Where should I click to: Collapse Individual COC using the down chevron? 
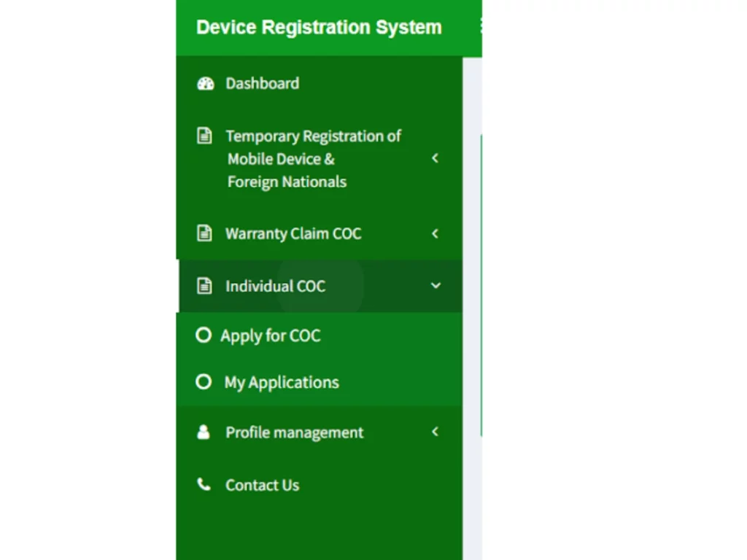point(436,287)
